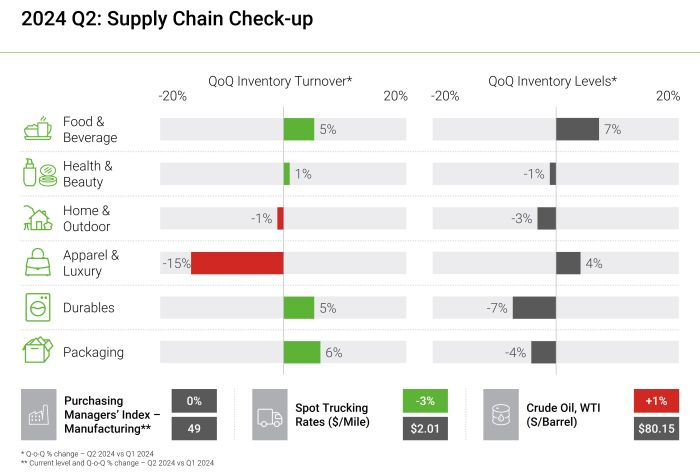Select the green Packaging 6% turnover bar
700x472 pixels.
(301, 352)
